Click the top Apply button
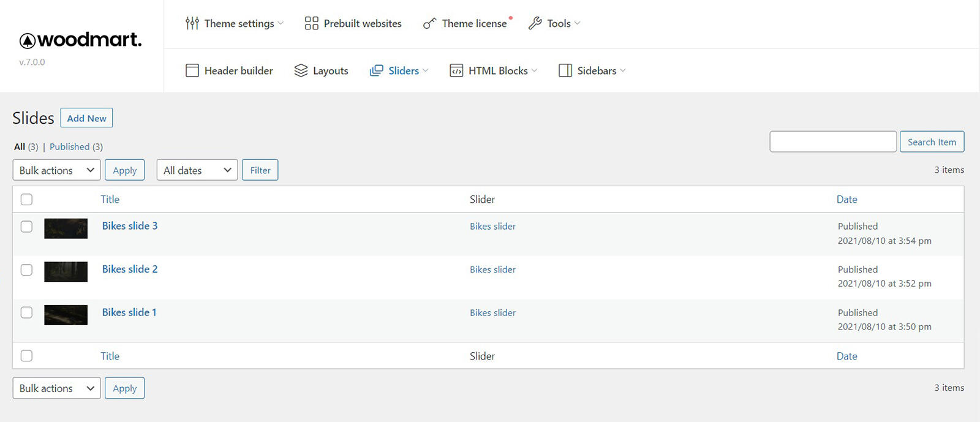 coord(125,170)
